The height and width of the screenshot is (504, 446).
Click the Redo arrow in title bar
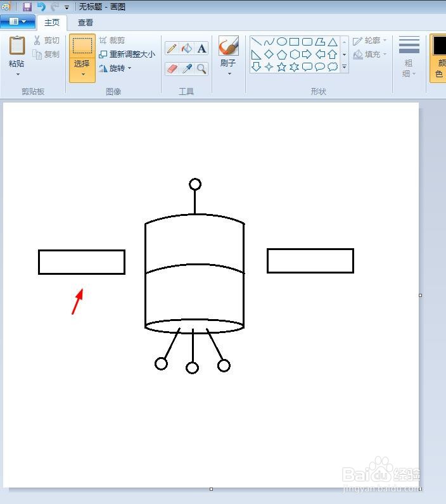[54, 6]
